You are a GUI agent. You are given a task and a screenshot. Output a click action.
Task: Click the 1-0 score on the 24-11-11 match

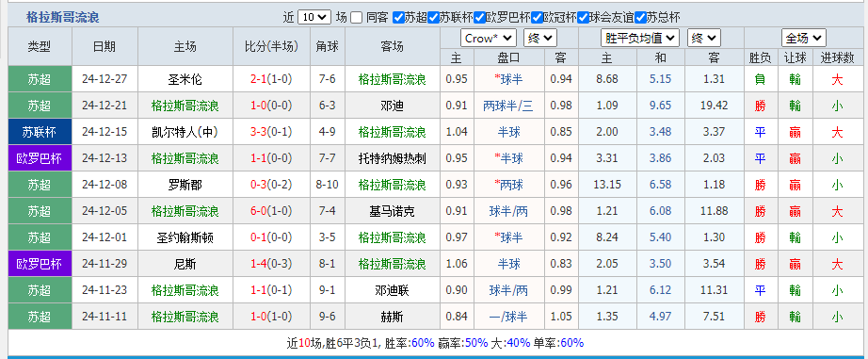(258, 317)
